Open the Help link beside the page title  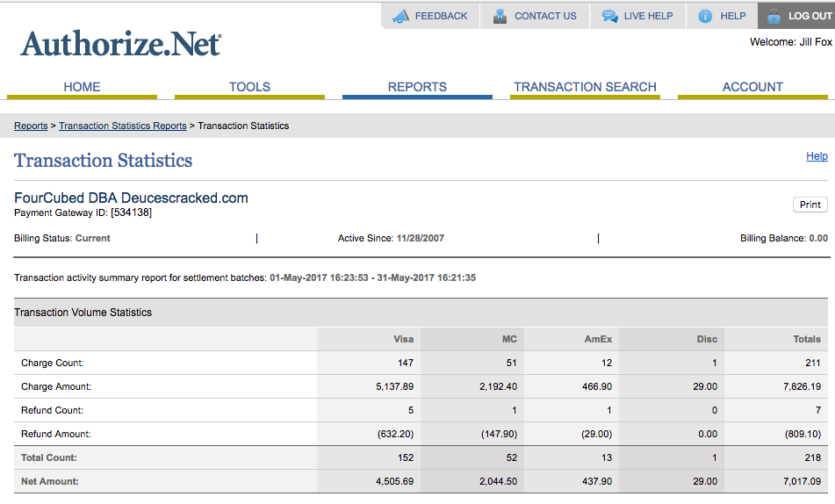coord(817,156)
